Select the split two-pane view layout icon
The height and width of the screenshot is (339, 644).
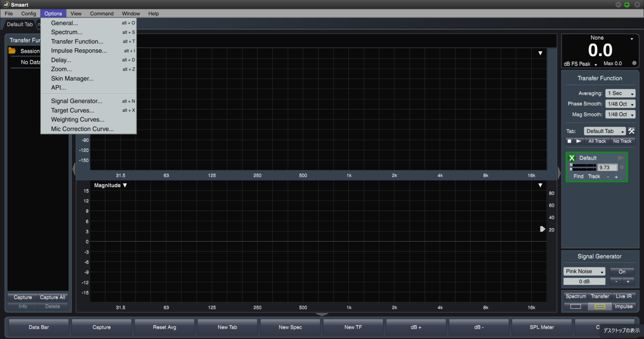coord(600,307)
